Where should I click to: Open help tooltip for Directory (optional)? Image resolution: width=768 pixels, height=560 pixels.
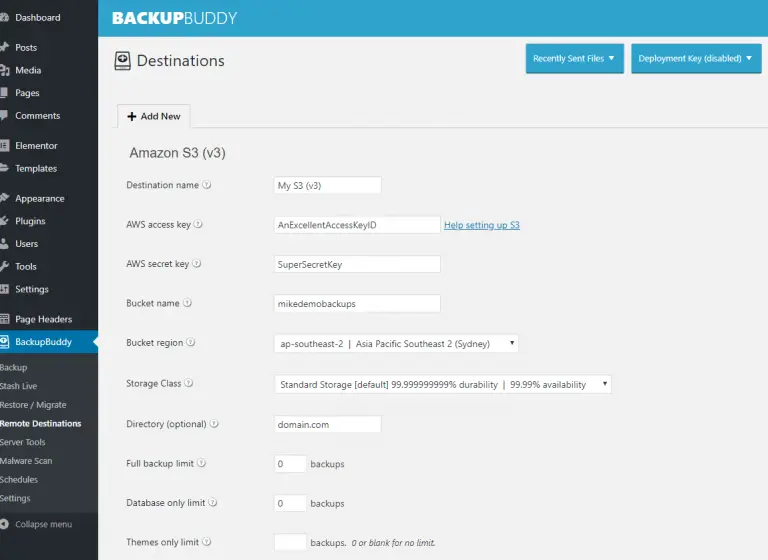pos(214,423)
